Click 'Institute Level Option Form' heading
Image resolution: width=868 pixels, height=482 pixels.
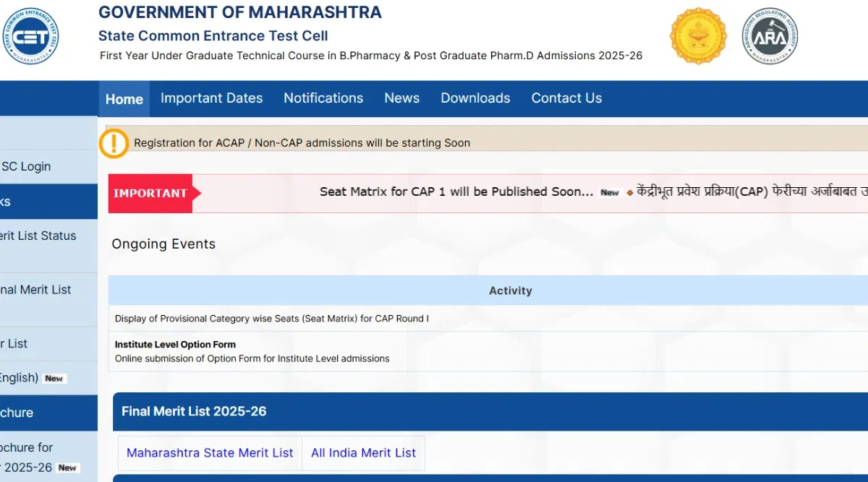[x=175, y=345]
